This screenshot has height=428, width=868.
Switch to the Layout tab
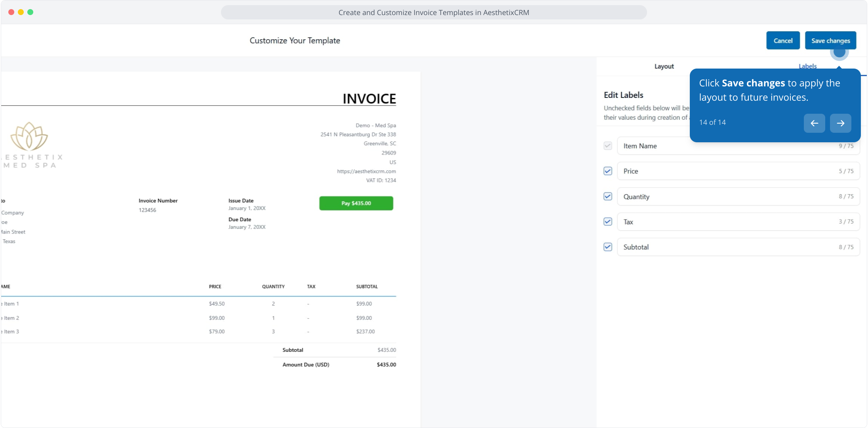click(x=664, y=66)
